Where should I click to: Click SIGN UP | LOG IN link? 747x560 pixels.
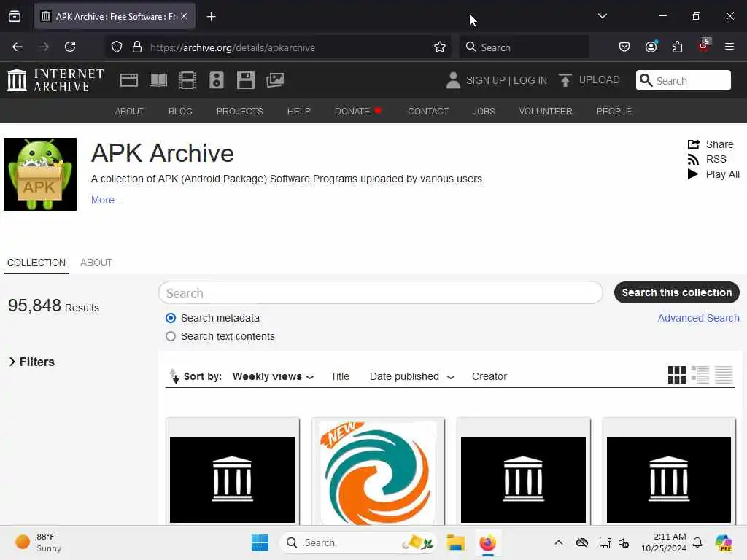coord(506,80)
